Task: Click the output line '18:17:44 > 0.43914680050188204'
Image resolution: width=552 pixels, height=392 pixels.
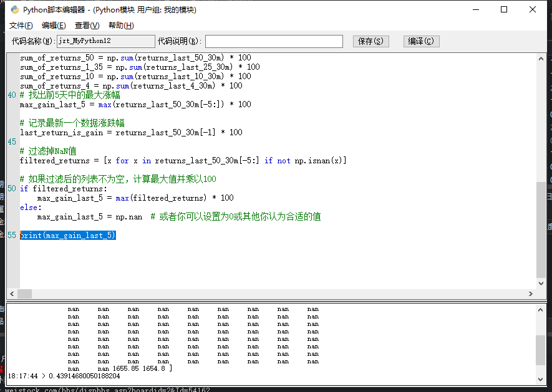Action: [x=64, y=376]
